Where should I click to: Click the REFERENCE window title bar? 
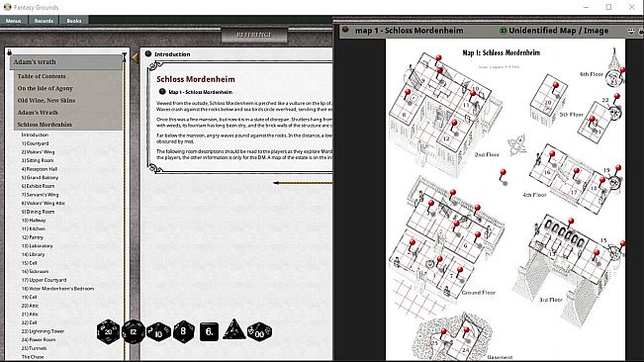pos(254,36)
